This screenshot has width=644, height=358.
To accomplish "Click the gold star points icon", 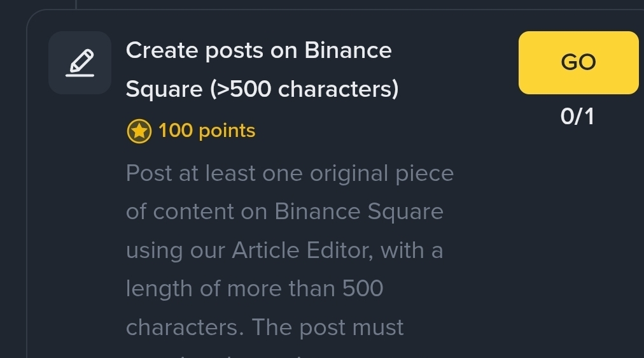I will [139, 131].
